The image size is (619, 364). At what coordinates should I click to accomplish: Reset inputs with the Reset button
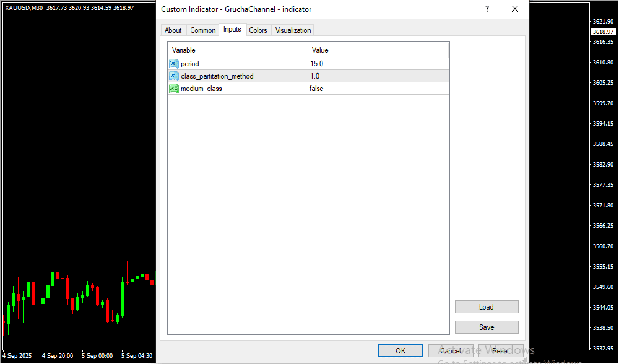click(501, 351)
